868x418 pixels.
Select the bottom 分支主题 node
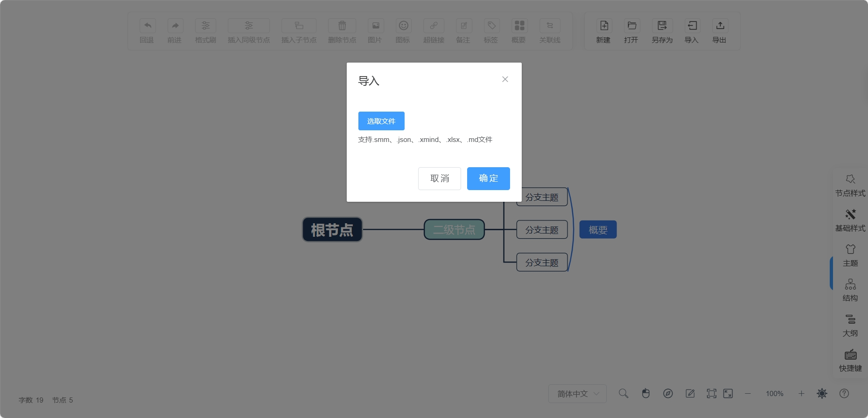(542, 262)
